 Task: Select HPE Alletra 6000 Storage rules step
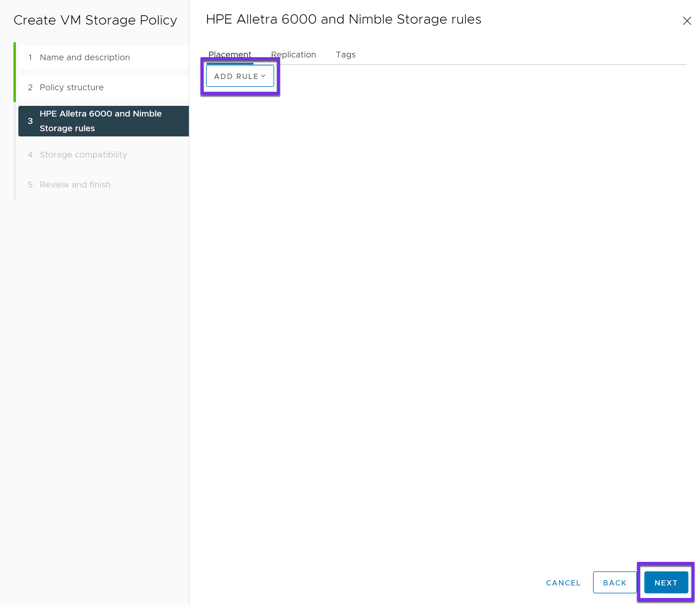tap(101, 121)
